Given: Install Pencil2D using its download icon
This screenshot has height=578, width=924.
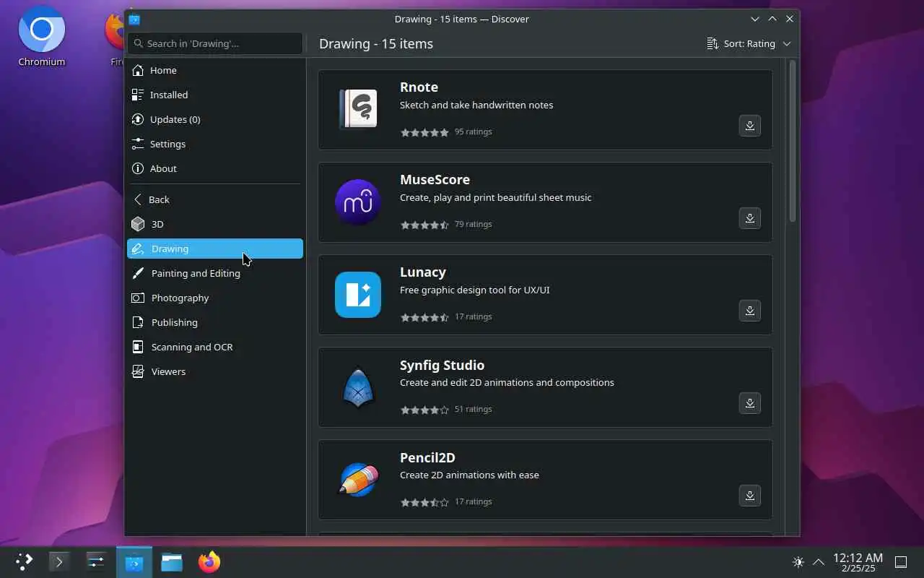Looking at the screenshot, I should (x=749, y=496).
